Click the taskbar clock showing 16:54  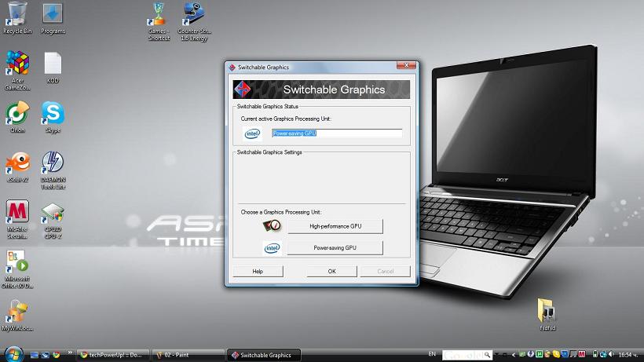[628, 355]
